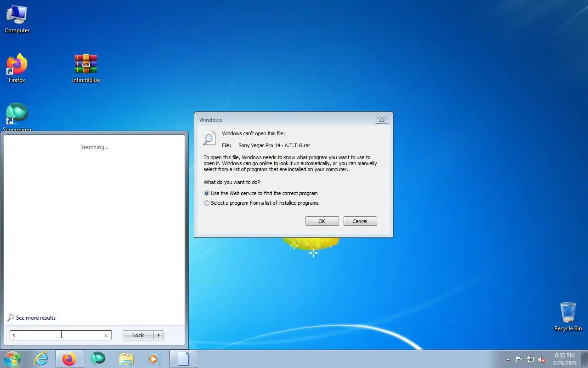
Task: Open Action Center flag icon
Action: pyautogui.click(x=519, y=359)
